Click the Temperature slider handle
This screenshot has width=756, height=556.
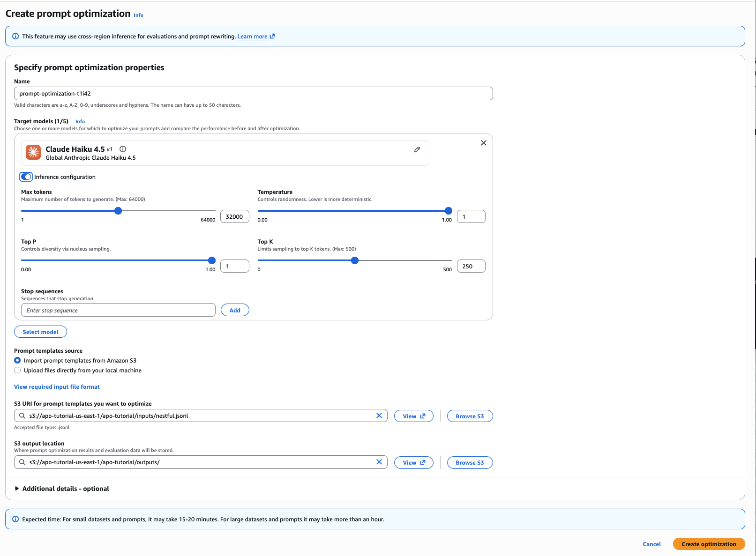(x=449, y=211)
